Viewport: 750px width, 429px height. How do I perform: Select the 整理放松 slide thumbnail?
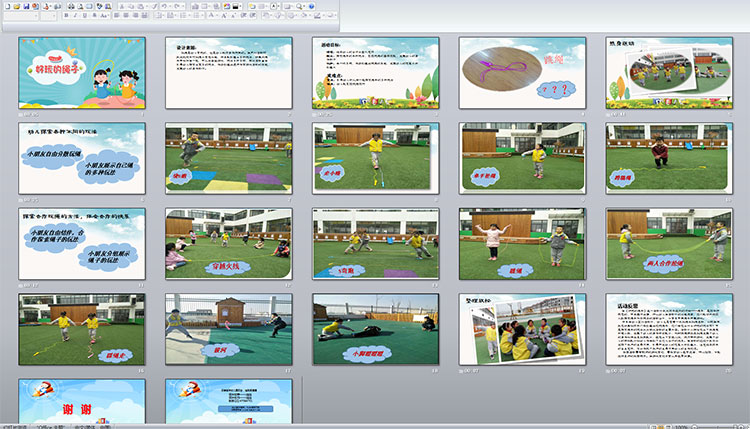coord(522,330)
